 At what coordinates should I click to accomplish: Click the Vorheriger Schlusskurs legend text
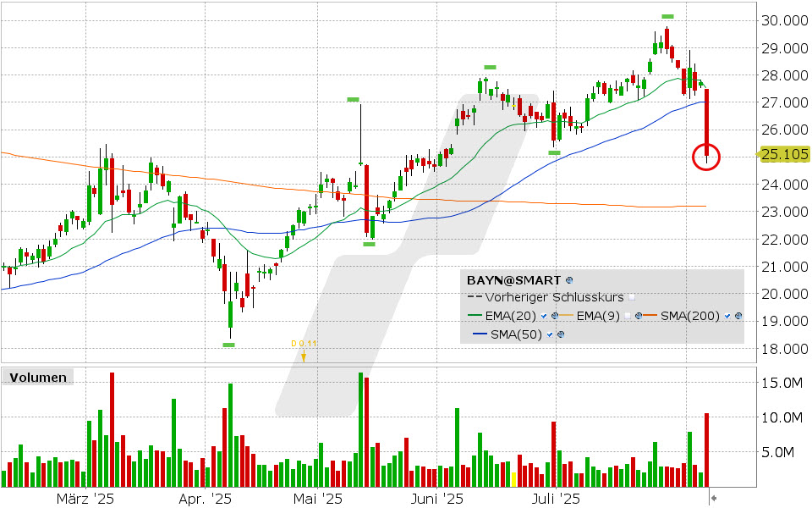pyautogui.click(x=554, y=297)
